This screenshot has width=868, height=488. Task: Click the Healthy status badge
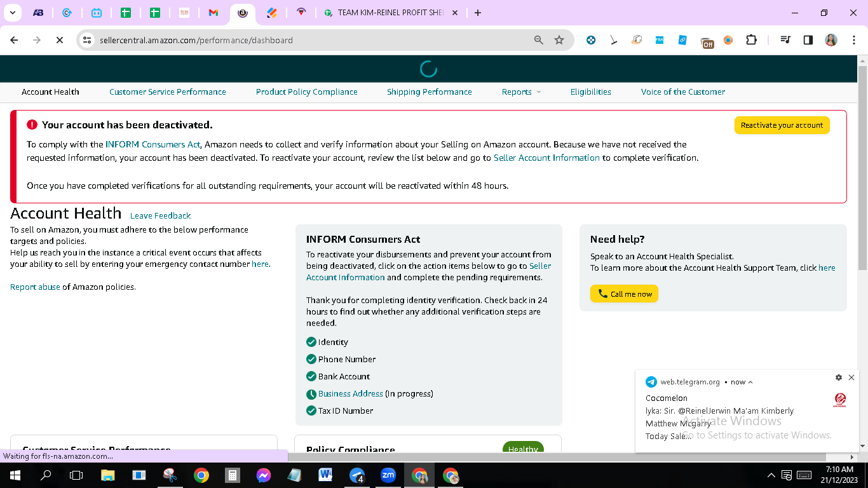523,447
